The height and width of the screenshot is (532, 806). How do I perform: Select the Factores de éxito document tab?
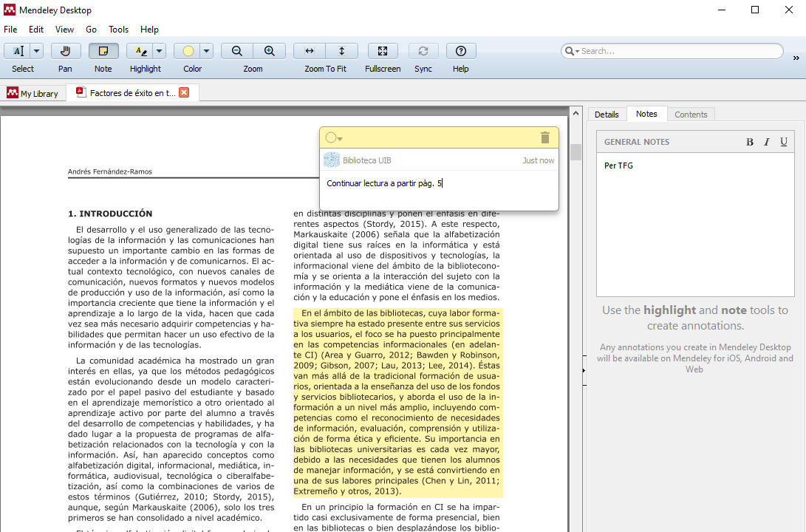point(133,93)
